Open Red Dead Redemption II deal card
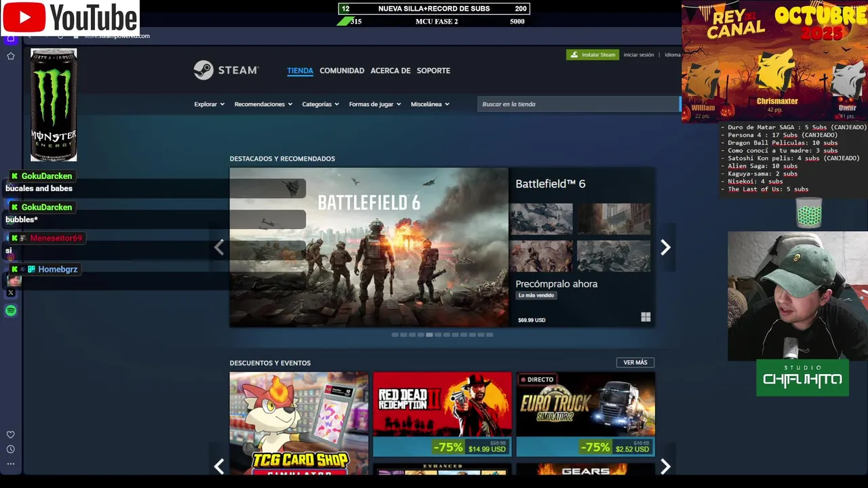 [x=442, y=414]
